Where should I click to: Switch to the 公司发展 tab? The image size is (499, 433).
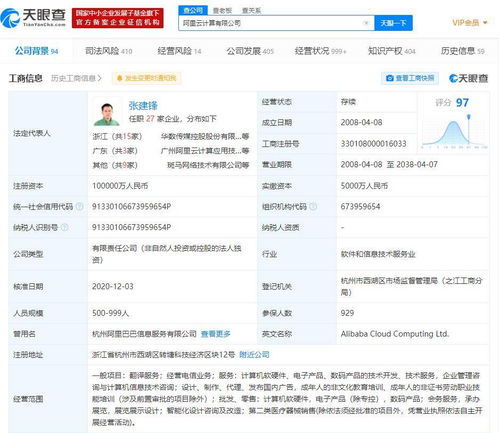tap(250, 51)
